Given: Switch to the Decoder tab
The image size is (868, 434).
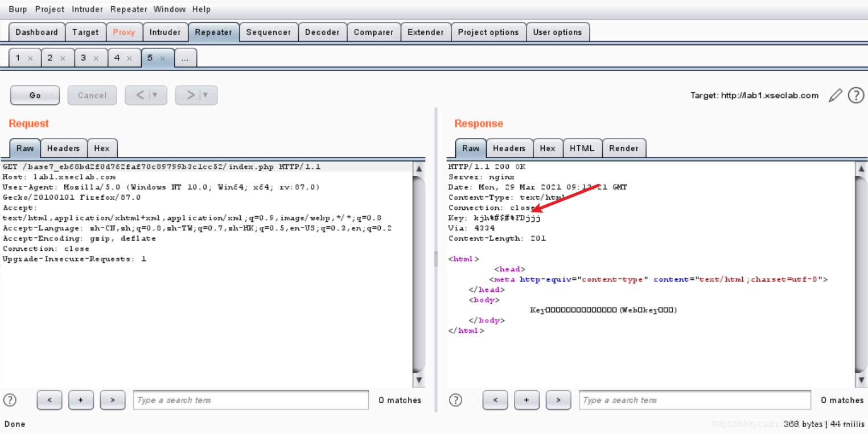Looking at the screenshot, I should click(322, 32).
